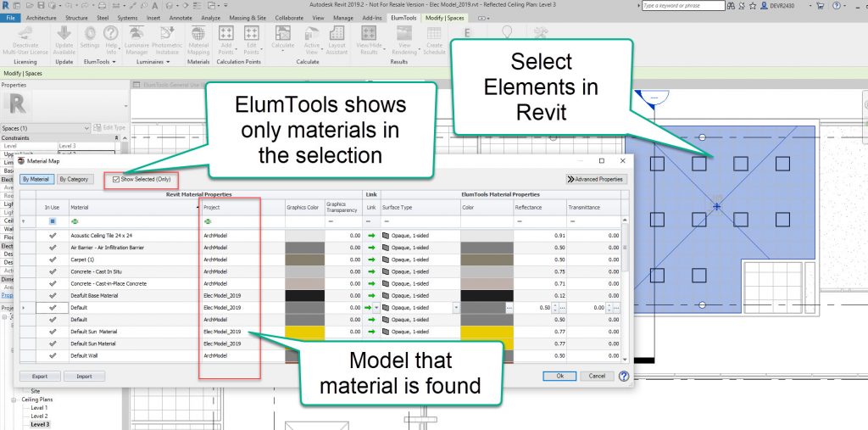The height and width of the screenshot is (430, 868).
Task: Click the Save icon in quick access toolbar
Action: point(42,6)
